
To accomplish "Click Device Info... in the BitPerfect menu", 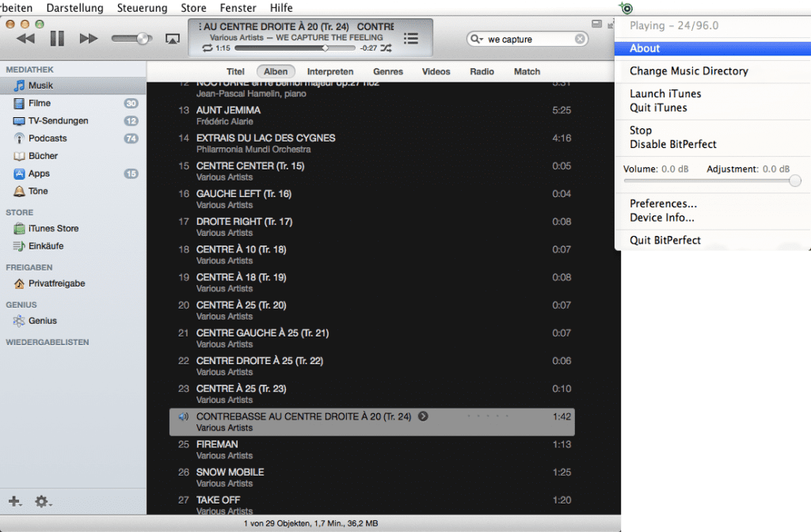I will tap(661, 218).
